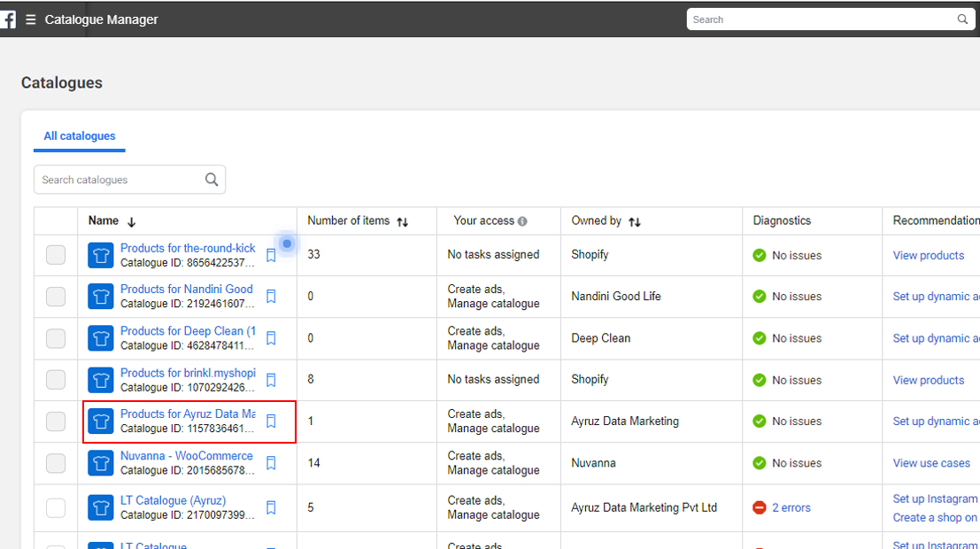
Task: Click t-shirt icon for LT Catalogue (Ayruz)
Action: 101,507
